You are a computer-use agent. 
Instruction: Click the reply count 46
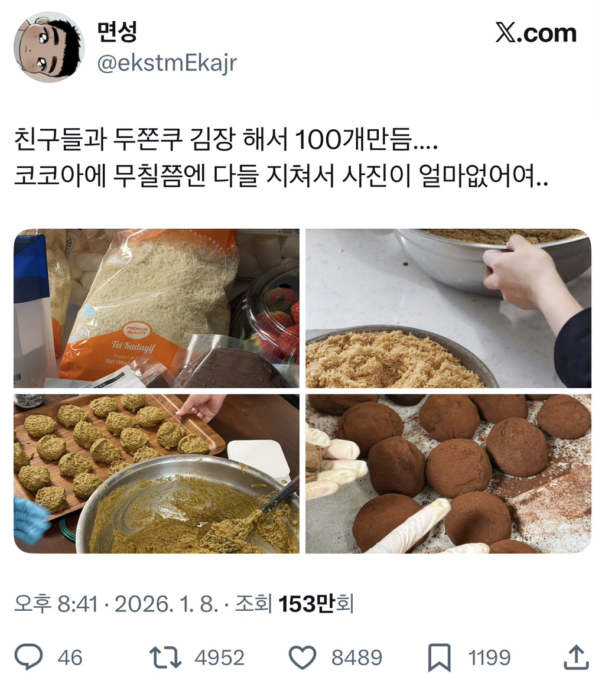(x=70, y=657)
